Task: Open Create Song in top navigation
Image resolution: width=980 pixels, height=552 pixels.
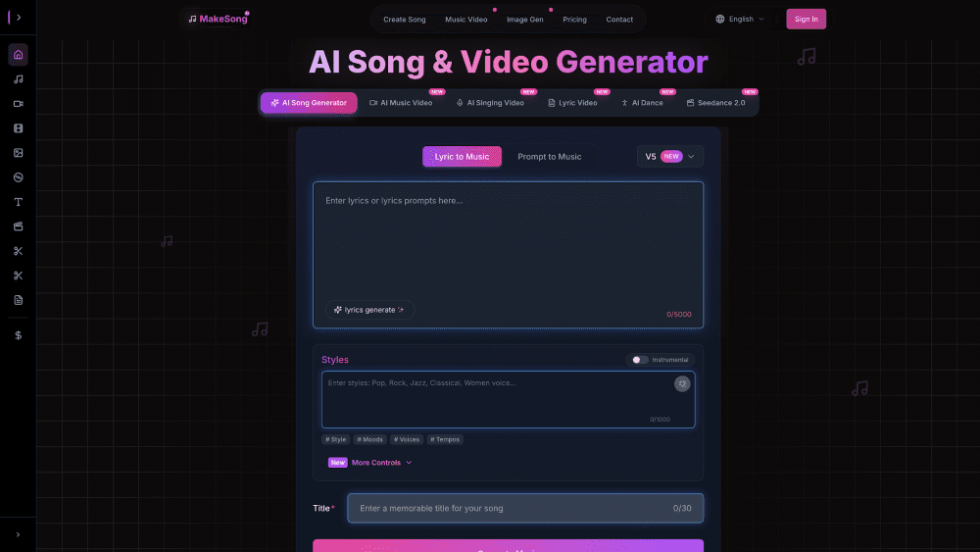Action: tap(405, 20)
